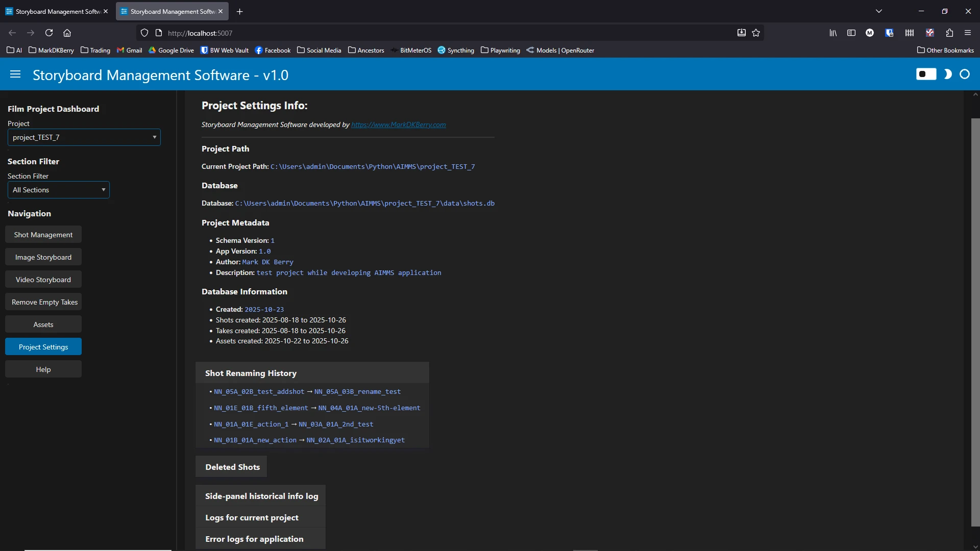Open the Firefox library bookshelf icon
Screen dimensions: 980x551
click(833, 33)
